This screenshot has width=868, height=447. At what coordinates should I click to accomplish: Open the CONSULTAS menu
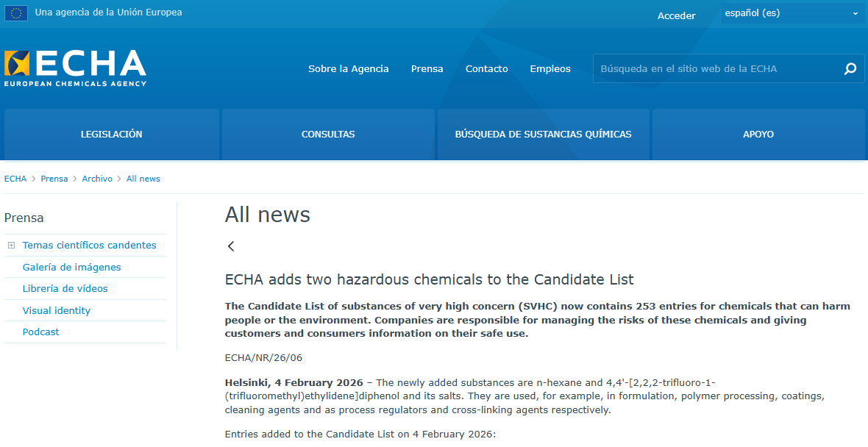pos(328,135)
